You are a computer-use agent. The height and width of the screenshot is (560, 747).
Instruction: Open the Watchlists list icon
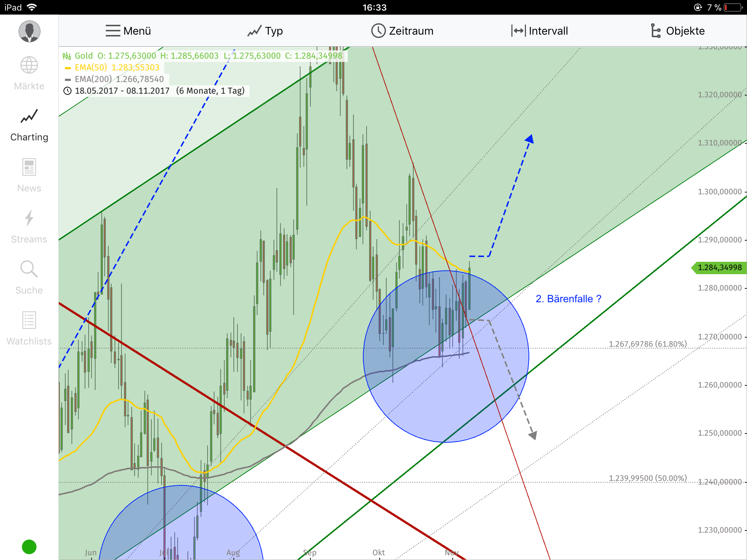29,321
